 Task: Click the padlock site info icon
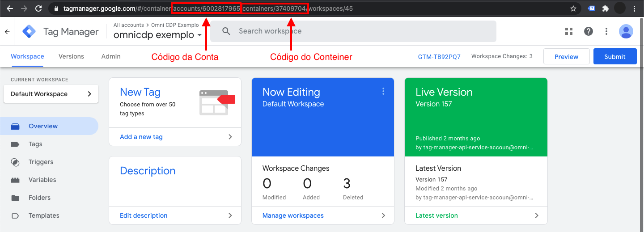[56, 8]
